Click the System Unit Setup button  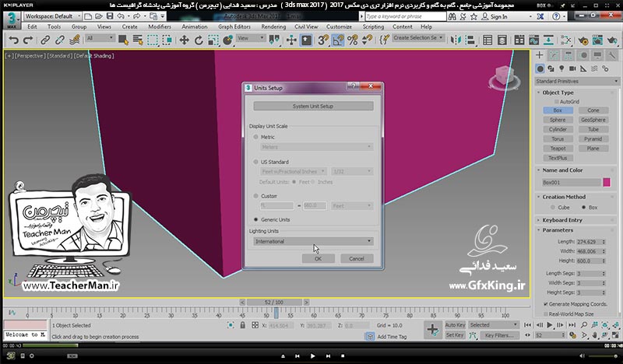tap(313, 107)
